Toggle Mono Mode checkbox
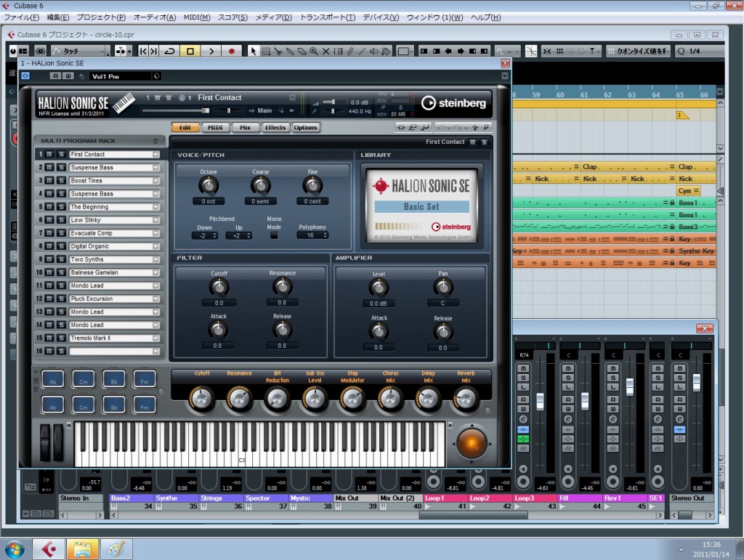The width and height of the screenshot is (744, 560). (x=274, y=235)
